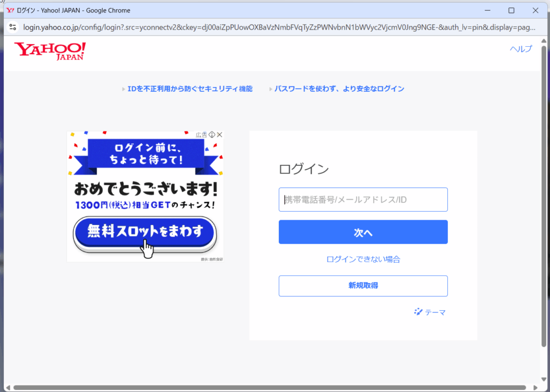Click the scroll down arrow

[544, 379]
